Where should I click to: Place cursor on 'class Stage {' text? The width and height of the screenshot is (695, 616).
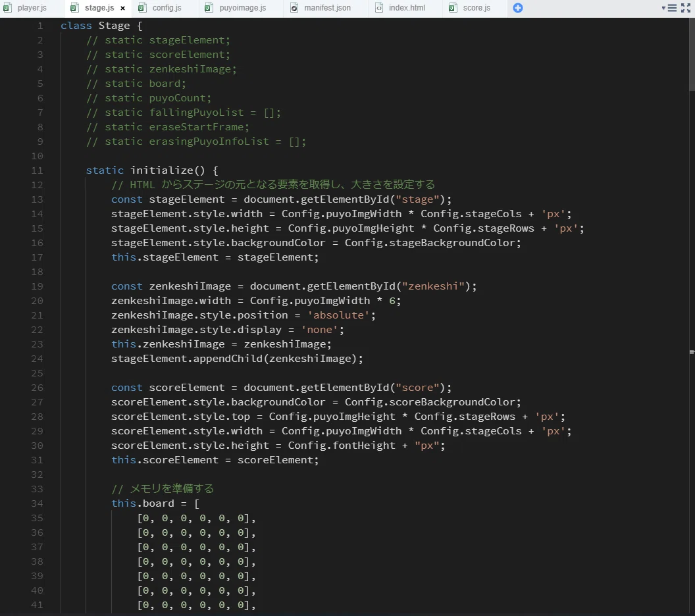tap(101, 26)
